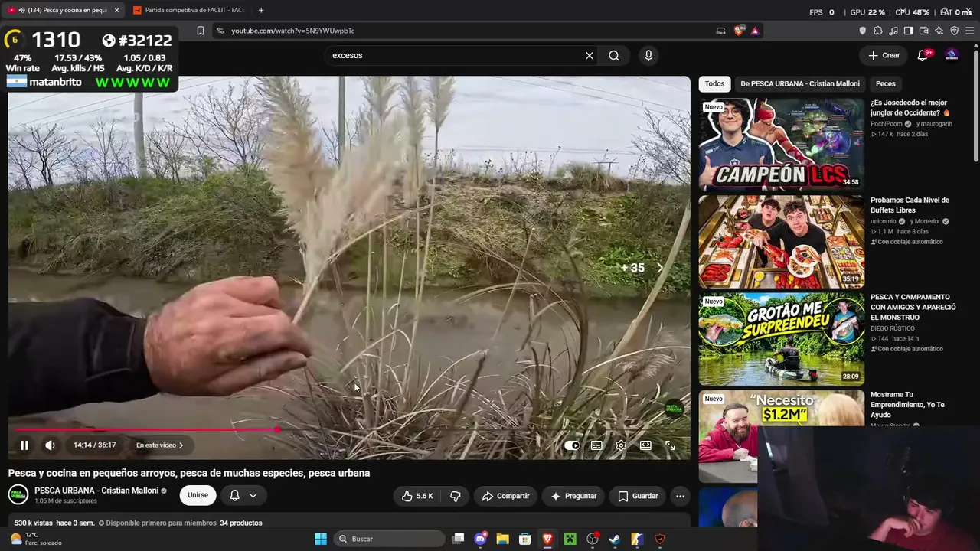980x551 pixels.
Task: Open a new browser tab
Action: click(261, 10)
